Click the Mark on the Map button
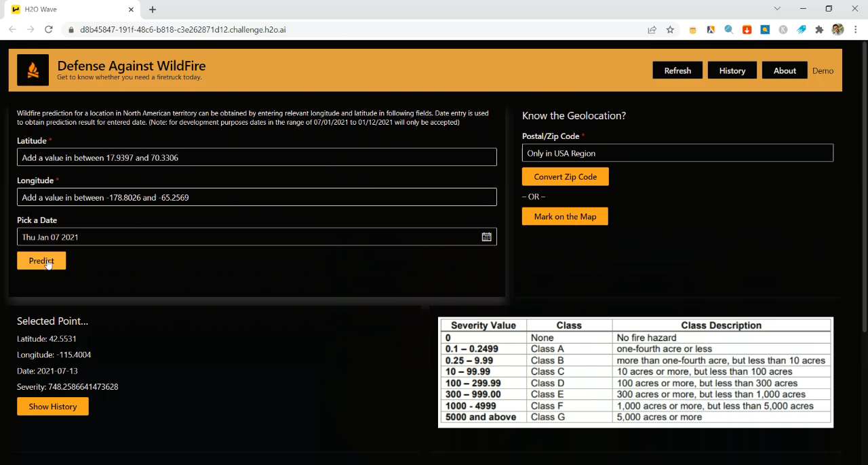Screen dimensions: 868x465 [x=565, y=216]
